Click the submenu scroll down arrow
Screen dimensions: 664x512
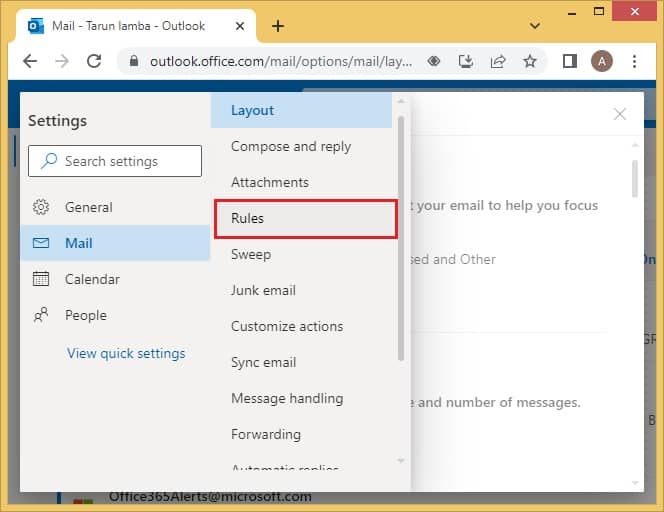pyautogui.click(x=401, y=460)
